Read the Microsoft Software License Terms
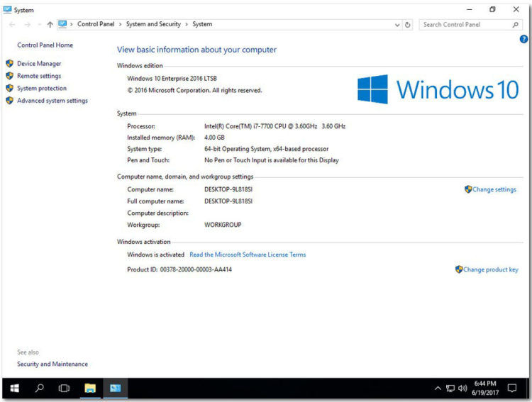 248,255
